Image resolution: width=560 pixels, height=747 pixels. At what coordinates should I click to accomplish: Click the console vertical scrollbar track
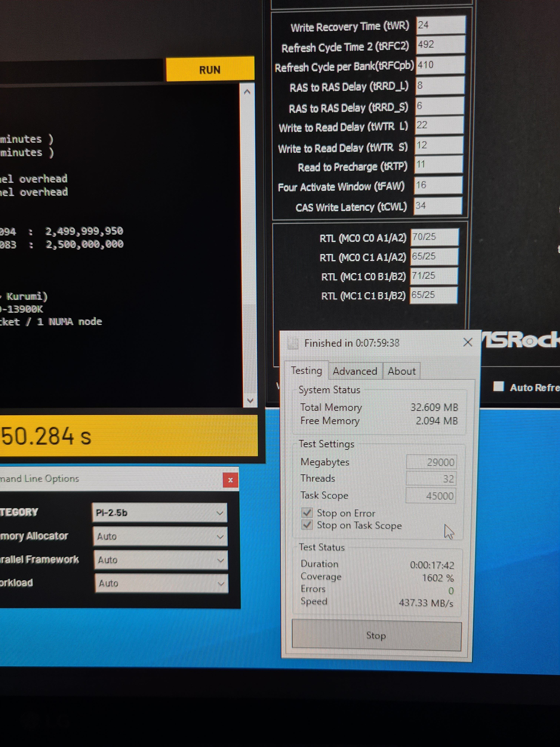point(249,247)
